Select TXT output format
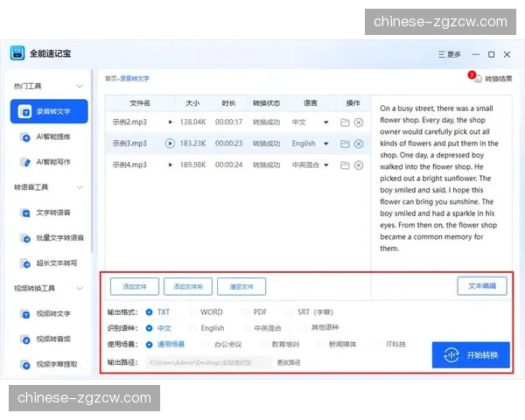This screenshot has width=525, height=420. 150,312
